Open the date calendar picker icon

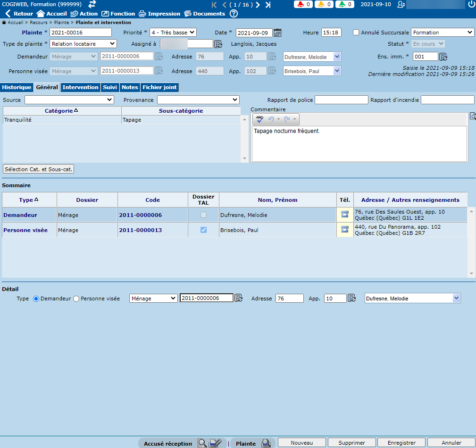[278, 33]
